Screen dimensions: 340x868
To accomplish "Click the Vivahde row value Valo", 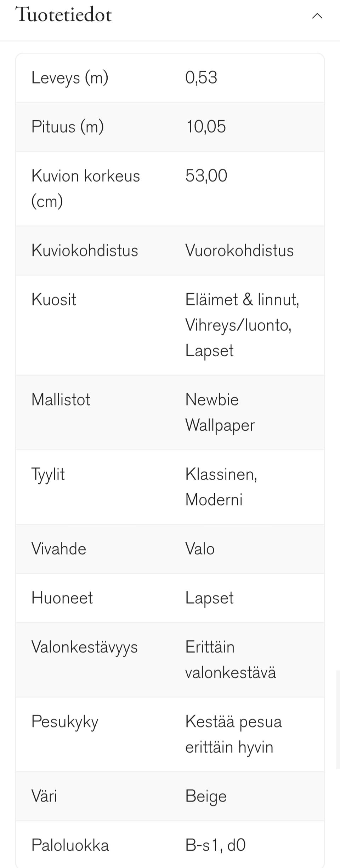I will (200, 548).
